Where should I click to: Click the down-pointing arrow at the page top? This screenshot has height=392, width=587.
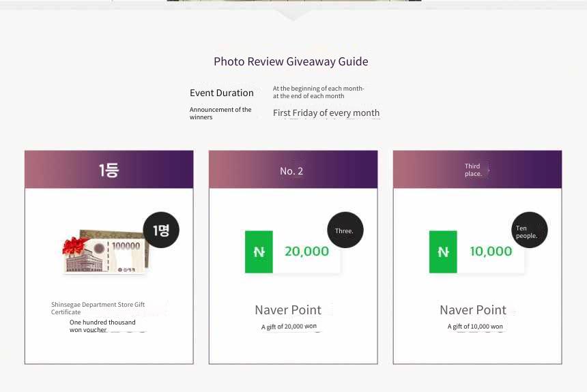click(x=293, y=15)
